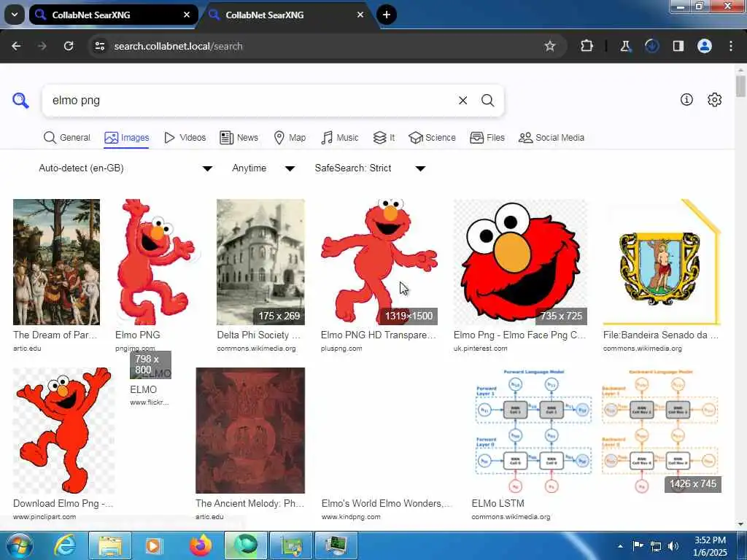Open Windows Explorer folder in taskbar

[x=111, y=545]
